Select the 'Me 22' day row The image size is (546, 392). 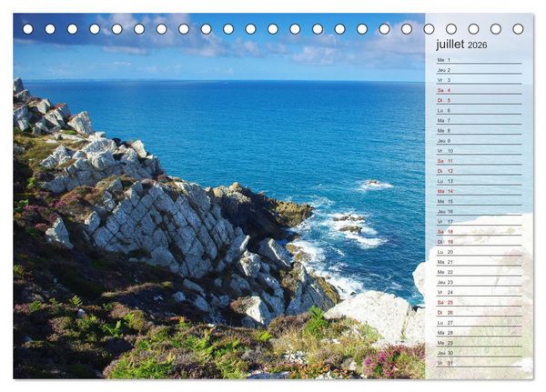point(480,272)
